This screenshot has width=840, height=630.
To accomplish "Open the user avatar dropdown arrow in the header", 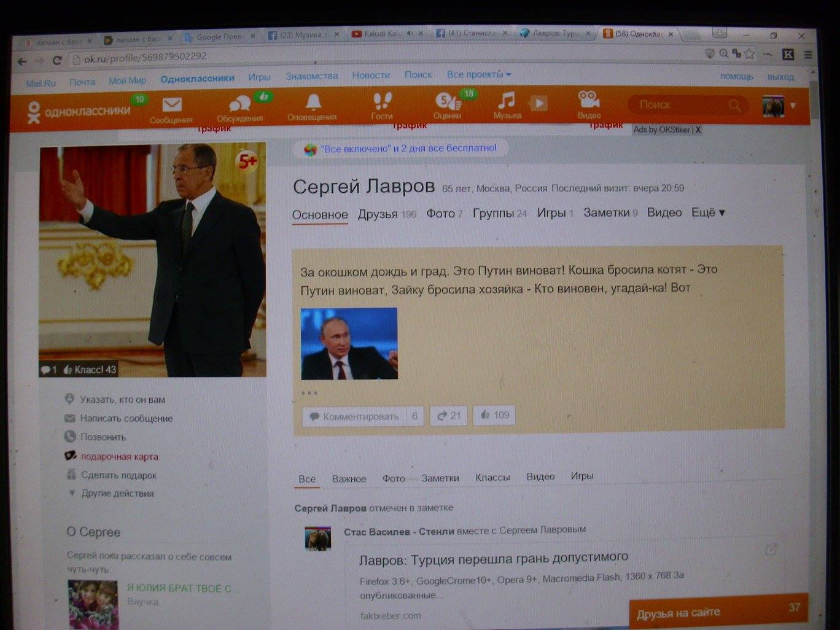I will click(793, 106).
